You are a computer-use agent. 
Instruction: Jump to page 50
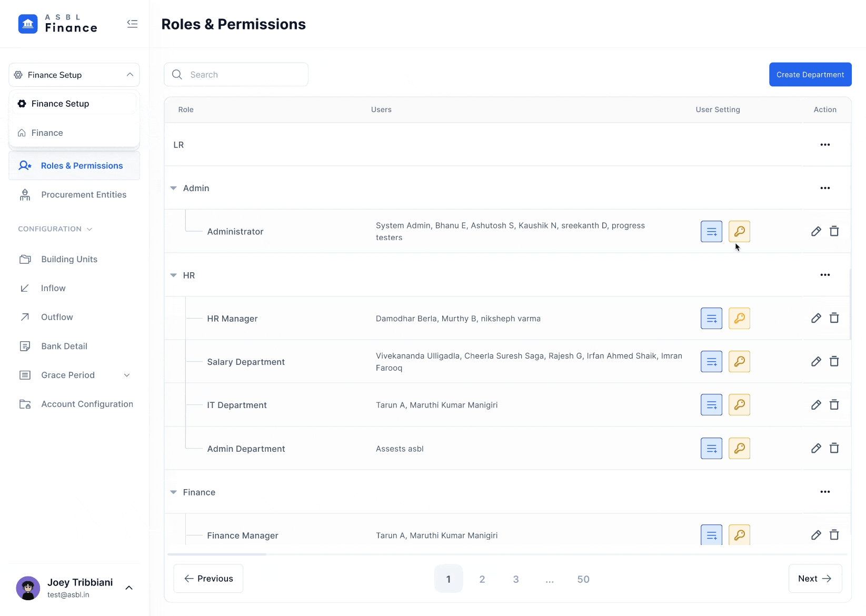(583, 579)
